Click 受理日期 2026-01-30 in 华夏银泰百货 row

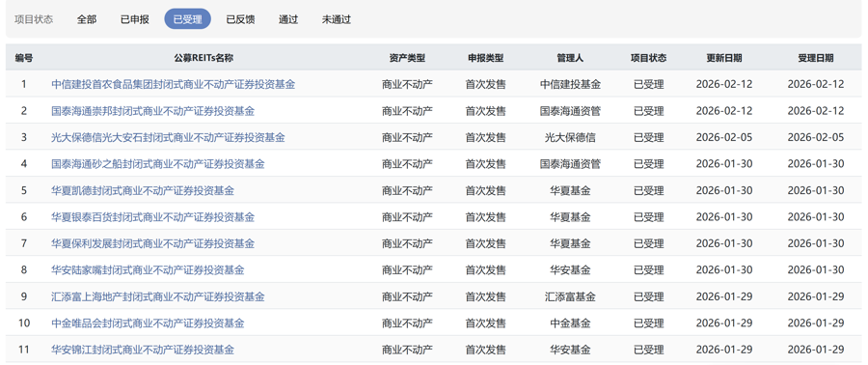pyautogui.click(x=816, y=217)
